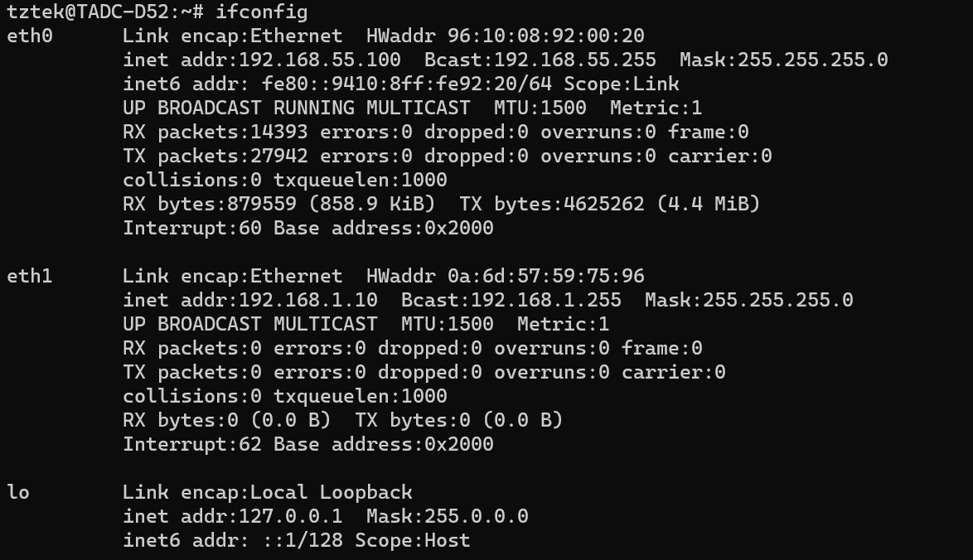Click the RUNNING flag on eth0
The height and width of the screenshot is (560, 973).
313,108
